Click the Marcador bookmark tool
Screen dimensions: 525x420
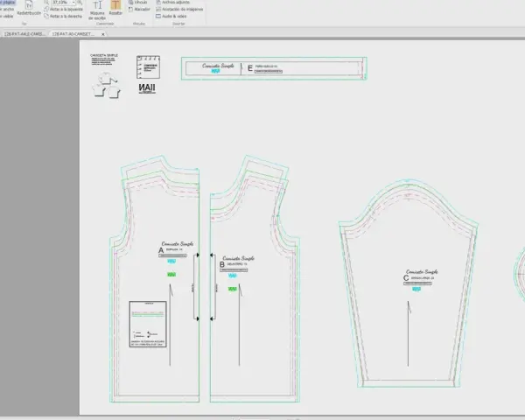(x=139, y=10)
